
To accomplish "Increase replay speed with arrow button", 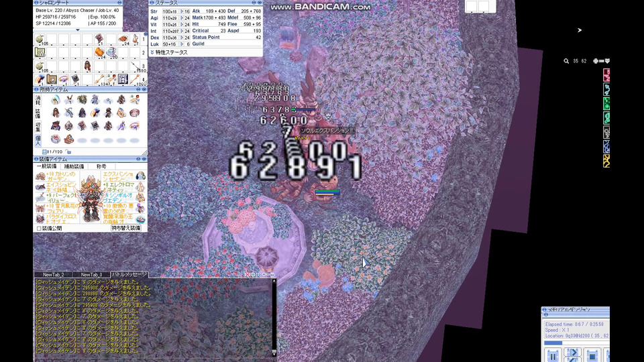I will pyautogui.click(x=572, y=353).
